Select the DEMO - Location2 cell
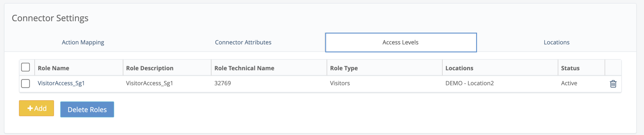Image resolution: width=644 pixels, height=135 pixels. pyautogui.click(x=469, y=83)
